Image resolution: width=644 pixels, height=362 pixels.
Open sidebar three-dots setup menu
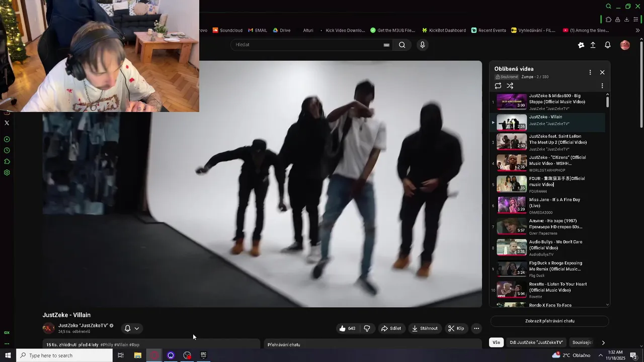click(7, 344)
